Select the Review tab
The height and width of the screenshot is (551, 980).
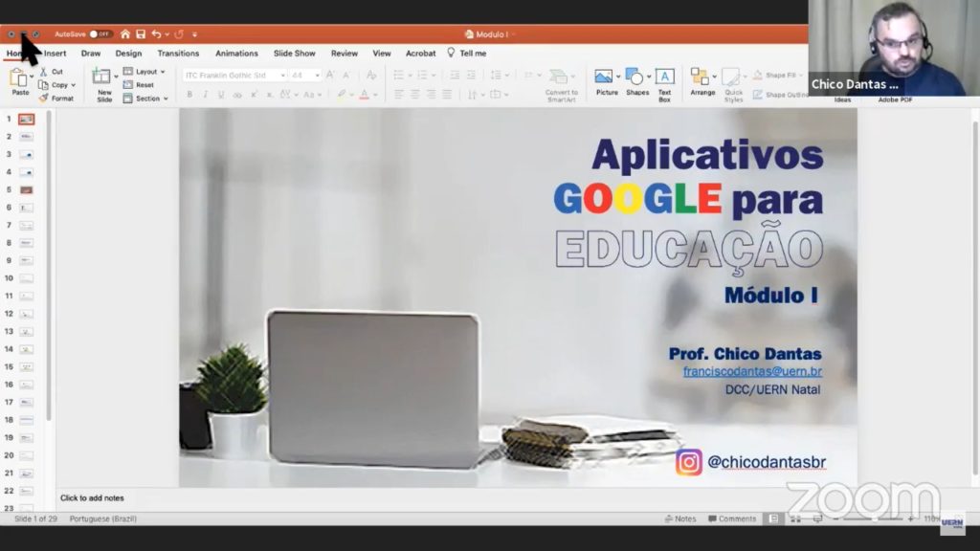coord(345,54)
